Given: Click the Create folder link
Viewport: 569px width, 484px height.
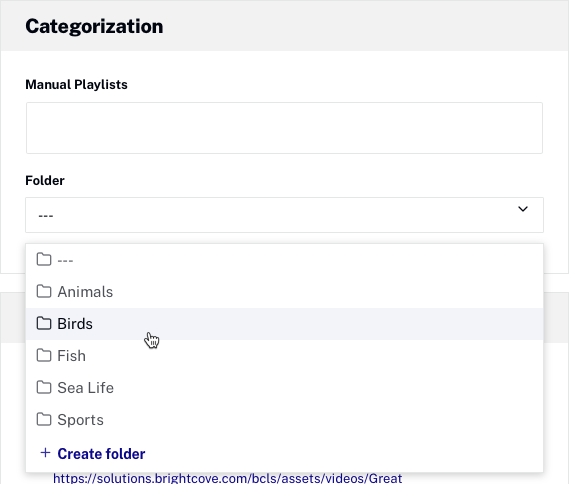Looking at the screenshot, I should pyautogui.click(x=101, y=454).
